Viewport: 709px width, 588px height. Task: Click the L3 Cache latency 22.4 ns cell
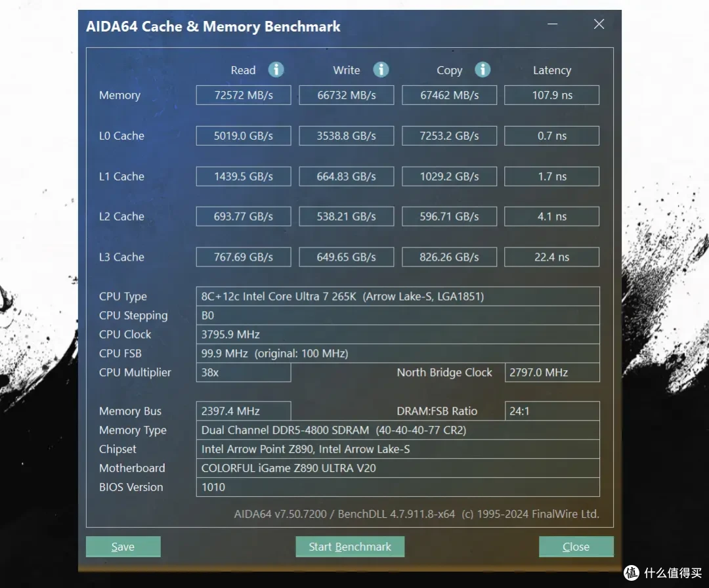tap(552, 257)
